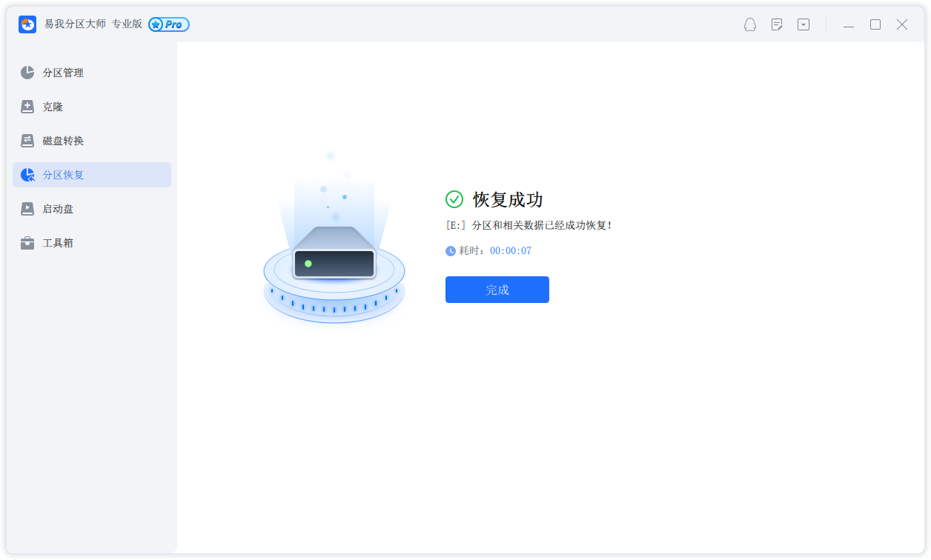Click the blue clock icon beside 耗时
The image size is (931, 560).
(451, 251)
